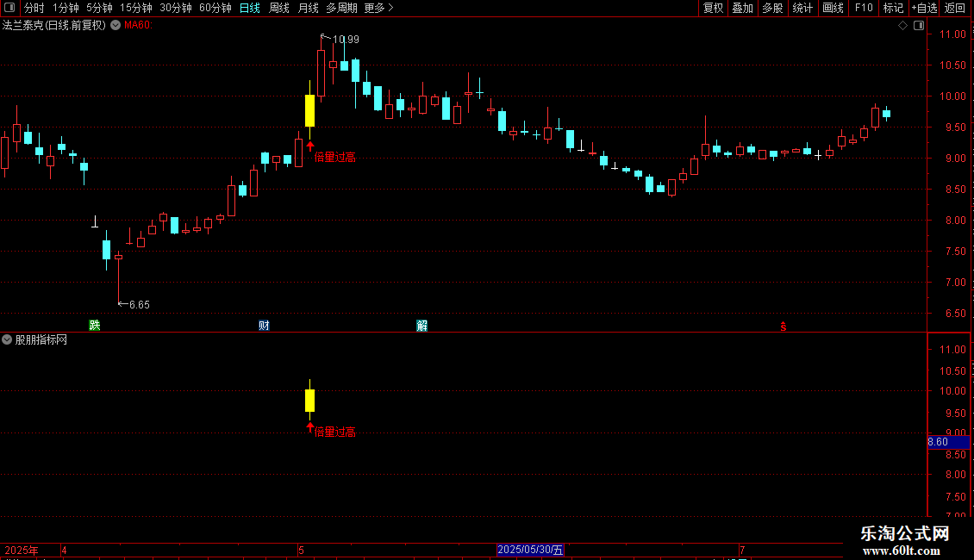
Task: Click the yellow candlestick in indicator panel
Action: point(310,401)
